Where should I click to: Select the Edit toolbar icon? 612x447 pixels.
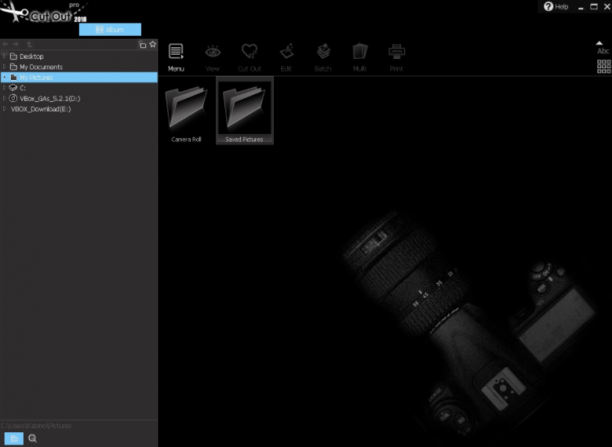point(286,57)
